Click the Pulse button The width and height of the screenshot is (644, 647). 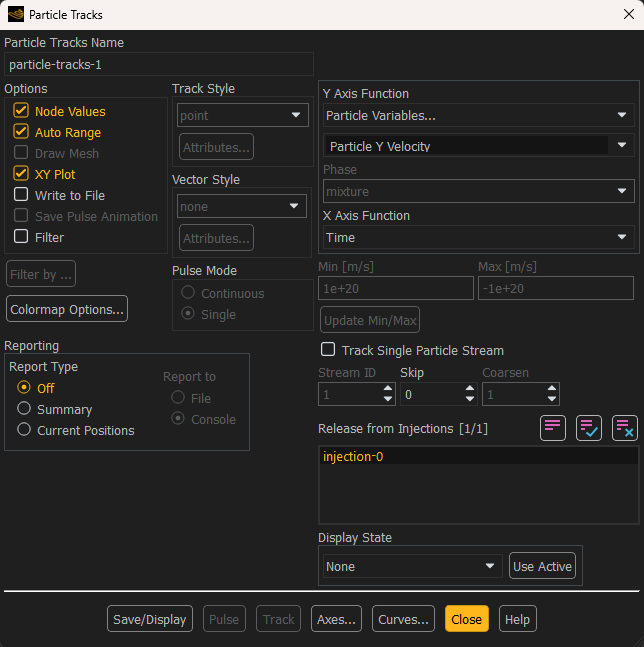(224, 619)
